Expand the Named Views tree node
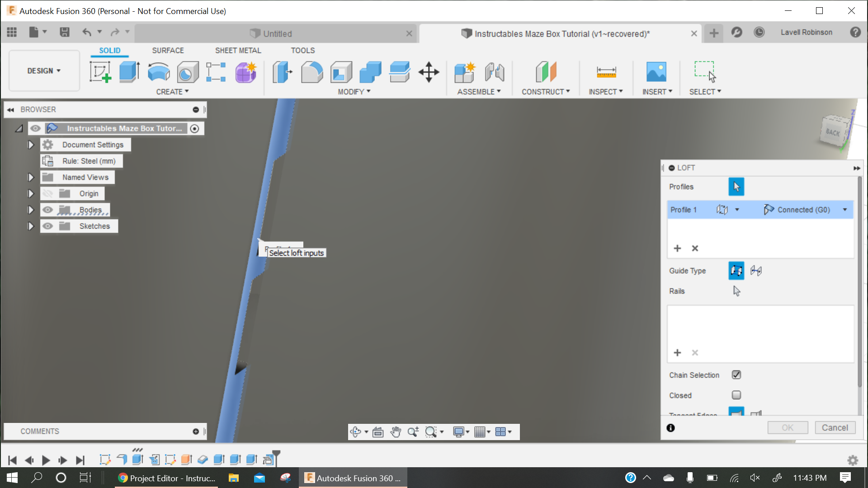The image size is (868, 488). [x=31, y=177]
